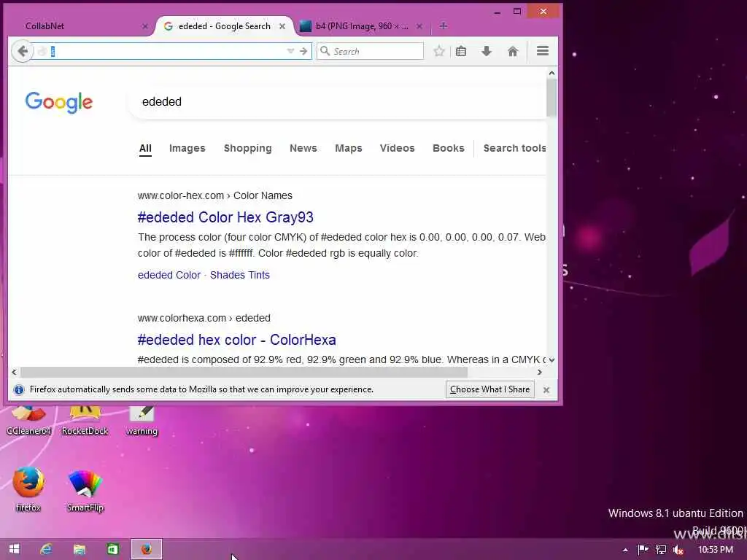Click the vertical scrollbar thumb

[551, 98]
